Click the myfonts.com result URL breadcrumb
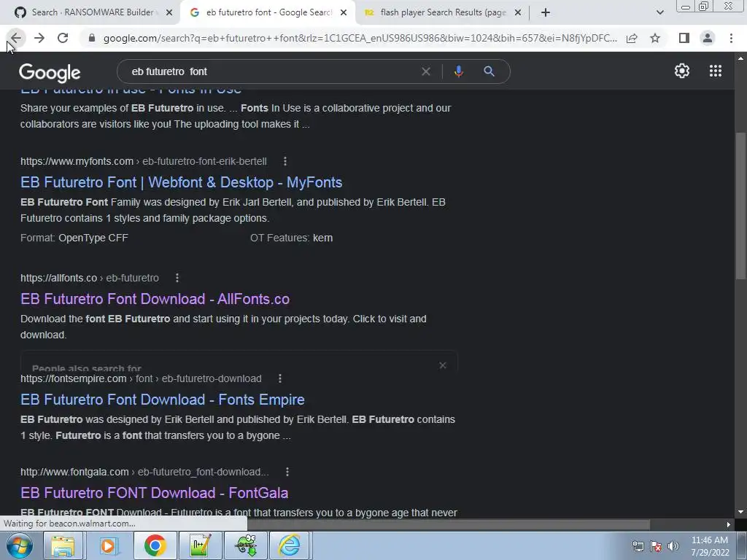Screen dimensions: 747x560 click(x=144, y=161)
